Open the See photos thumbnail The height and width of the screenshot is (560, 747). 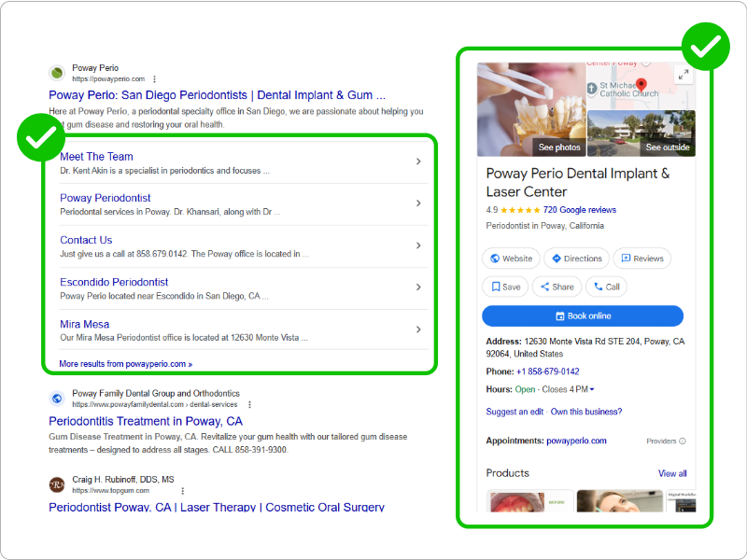coord(531,109)
